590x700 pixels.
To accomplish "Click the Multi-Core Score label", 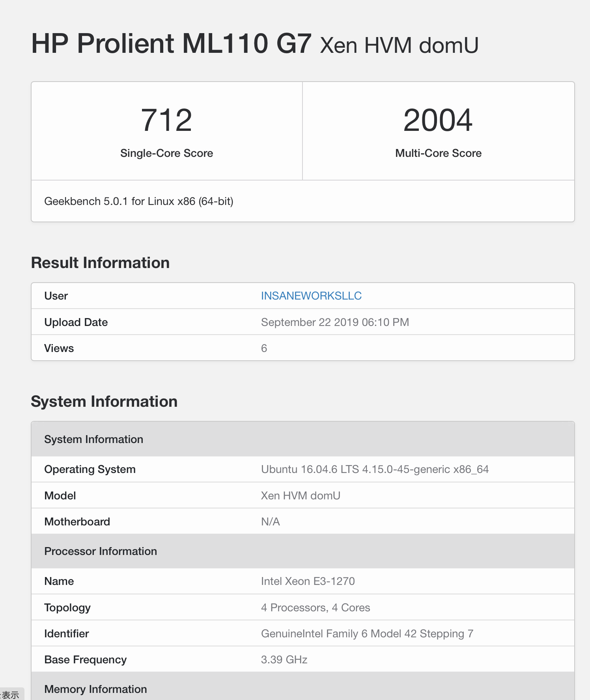I will (438, 153).
